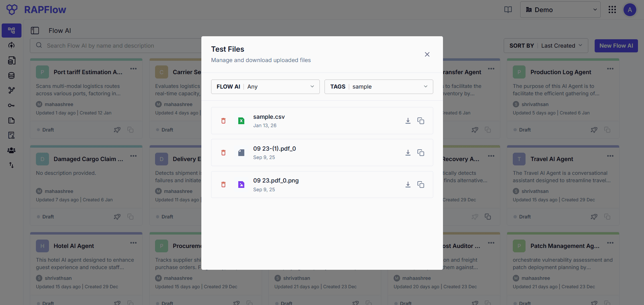
Task: Expand the TAGS sample dropdown
Action: [x=379, y=87]
